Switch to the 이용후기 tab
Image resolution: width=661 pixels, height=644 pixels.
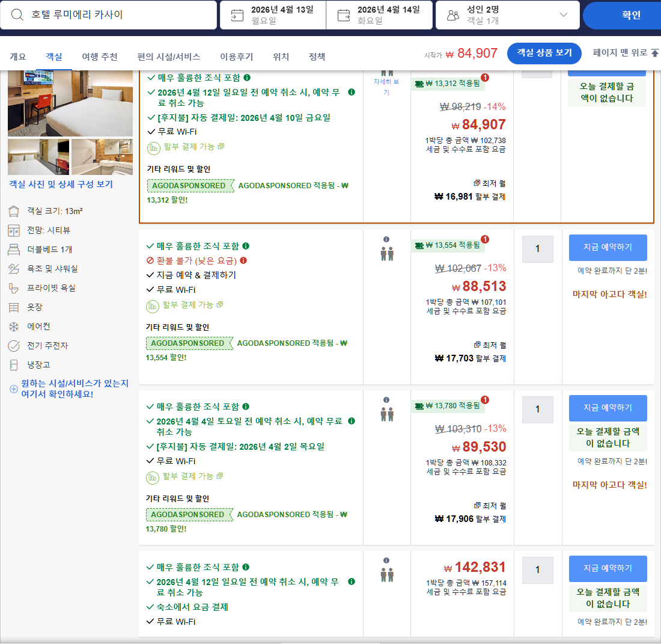pyautogui.click(x=237, y=57)
